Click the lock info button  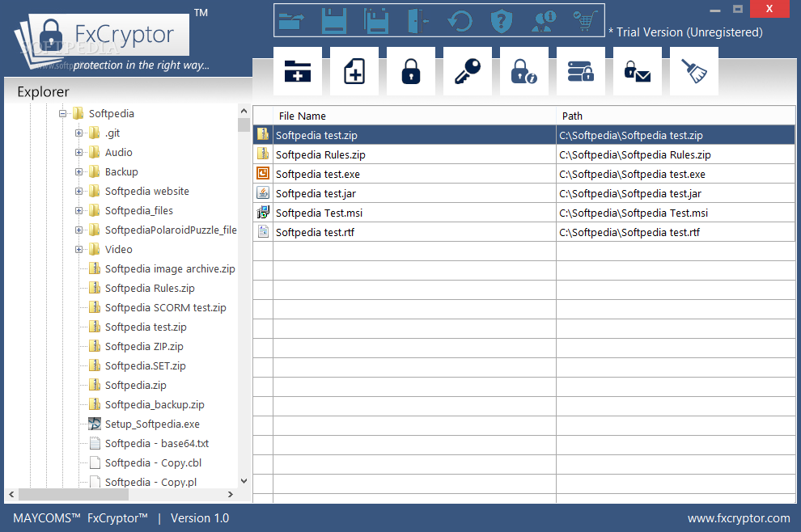tap(524, 71)
